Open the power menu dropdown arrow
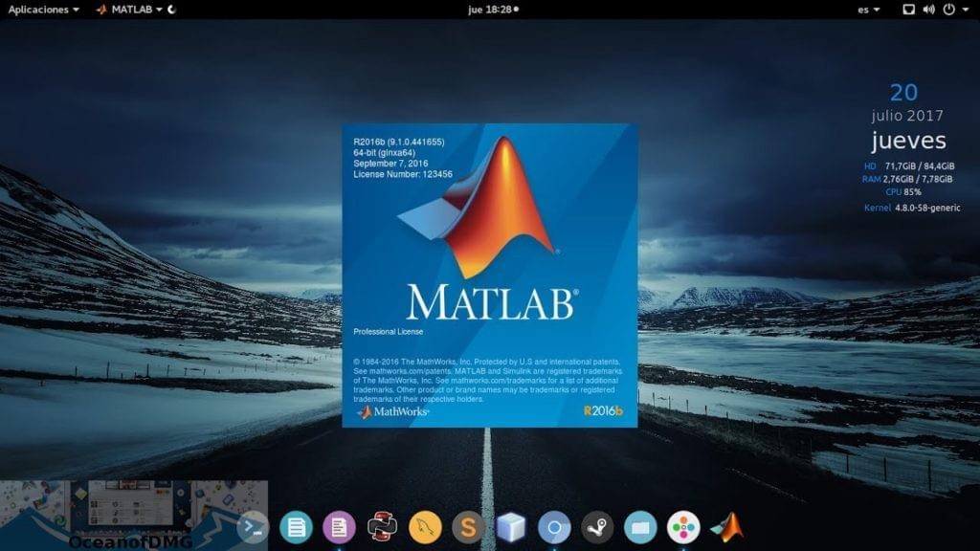 (x=965, y=10)
